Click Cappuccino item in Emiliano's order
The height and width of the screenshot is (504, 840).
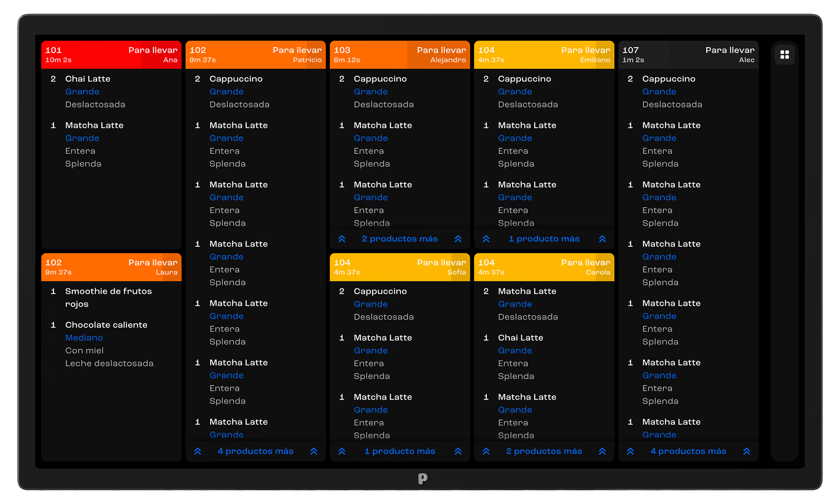click(x=525, y=79)
